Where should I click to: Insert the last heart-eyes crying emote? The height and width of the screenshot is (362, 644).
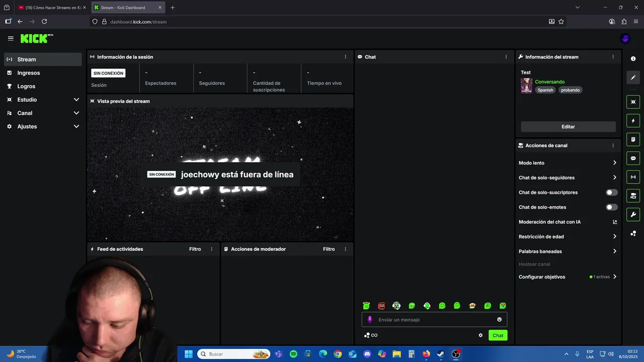point(503,306)
